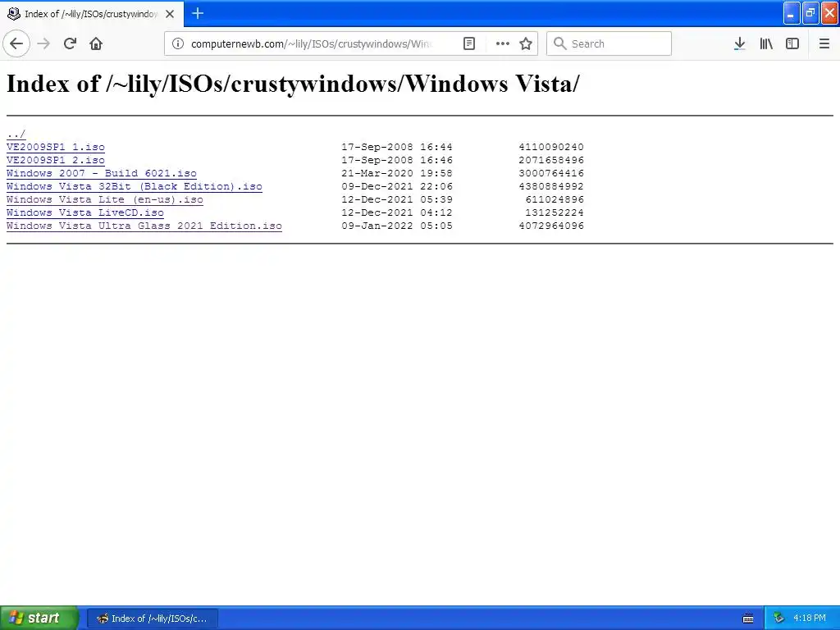Toggle reader view icon
840x630 pixels.
pos(469,43)
